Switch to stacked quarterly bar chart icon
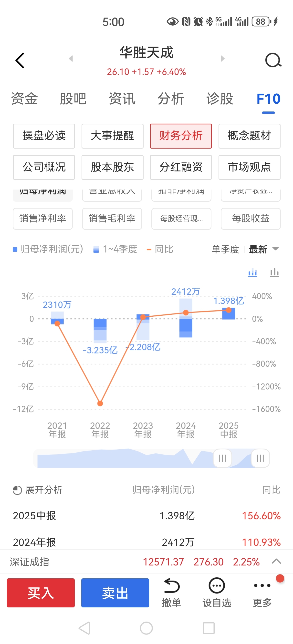Viewport: 293px width, 644px height. click(x=252, y=272)
